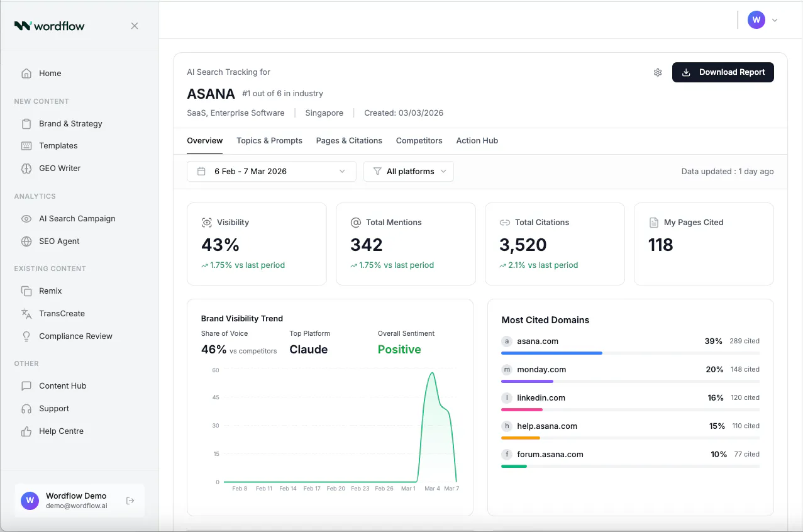
Task: Click the Help Centre thumbs-up icon
Action: coord(26,431)
